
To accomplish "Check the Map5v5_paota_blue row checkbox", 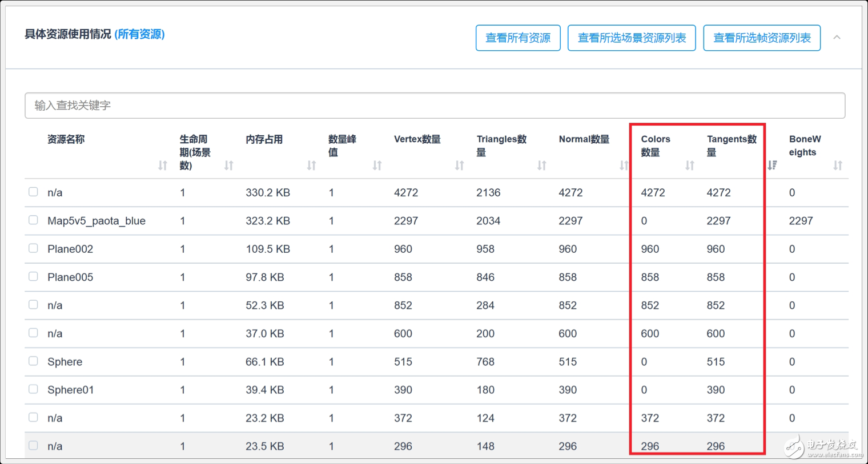I will (33, 220).
